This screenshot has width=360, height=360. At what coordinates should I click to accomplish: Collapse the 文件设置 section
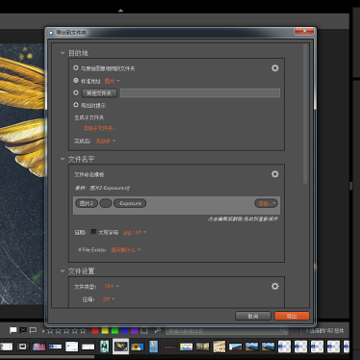coord(62,271)
